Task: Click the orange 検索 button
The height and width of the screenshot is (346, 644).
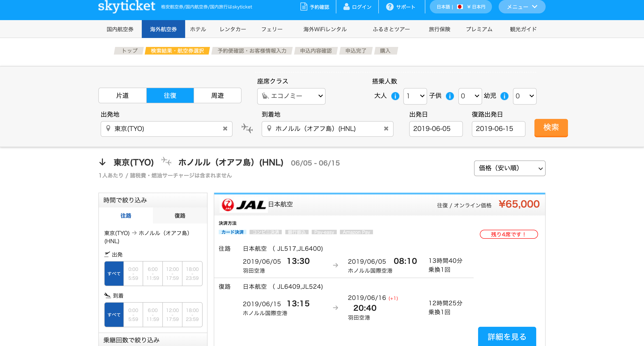Action: point(551,128)
